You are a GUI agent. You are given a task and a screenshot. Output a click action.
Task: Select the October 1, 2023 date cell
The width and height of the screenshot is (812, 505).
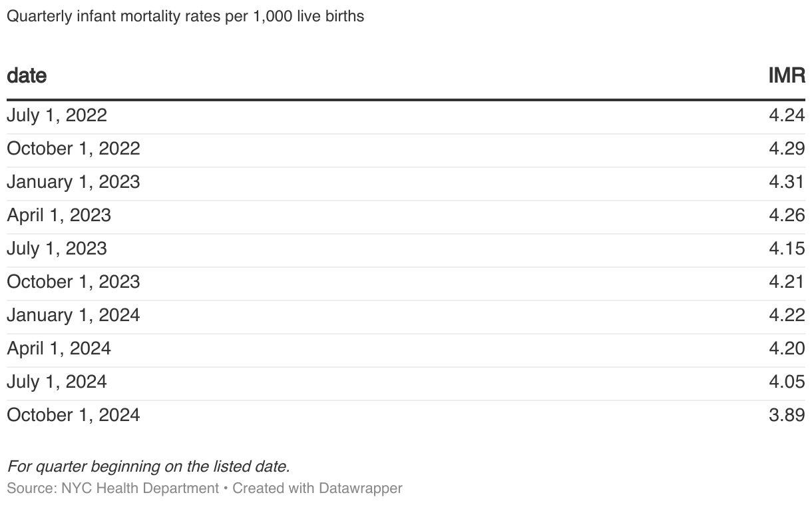coord(73,282)
